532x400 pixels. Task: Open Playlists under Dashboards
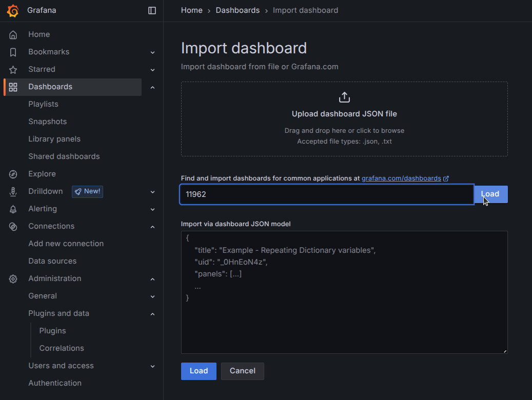pyautogui.click(x=43, y=104)
